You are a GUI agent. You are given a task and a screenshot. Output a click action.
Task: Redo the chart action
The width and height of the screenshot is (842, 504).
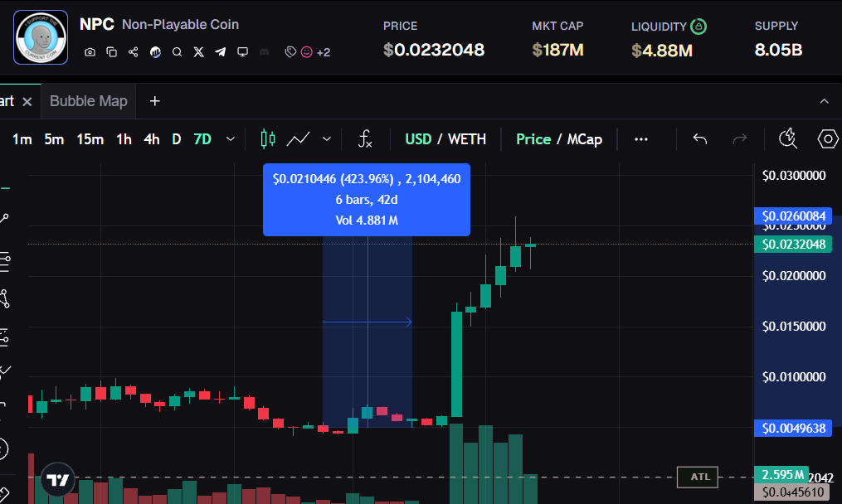(x=740, y=139)
